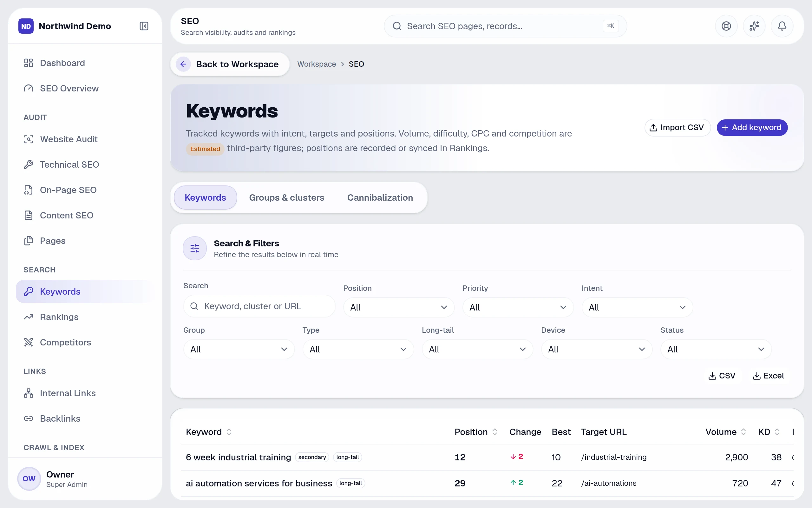
Task: Sort by the Keyword column arrows
Action: [x=229, y=432]
